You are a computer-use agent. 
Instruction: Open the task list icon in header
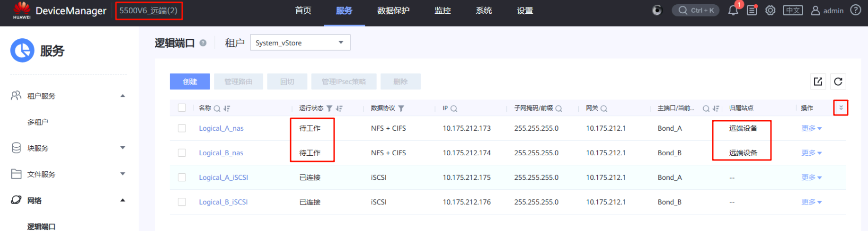[752, 10]
